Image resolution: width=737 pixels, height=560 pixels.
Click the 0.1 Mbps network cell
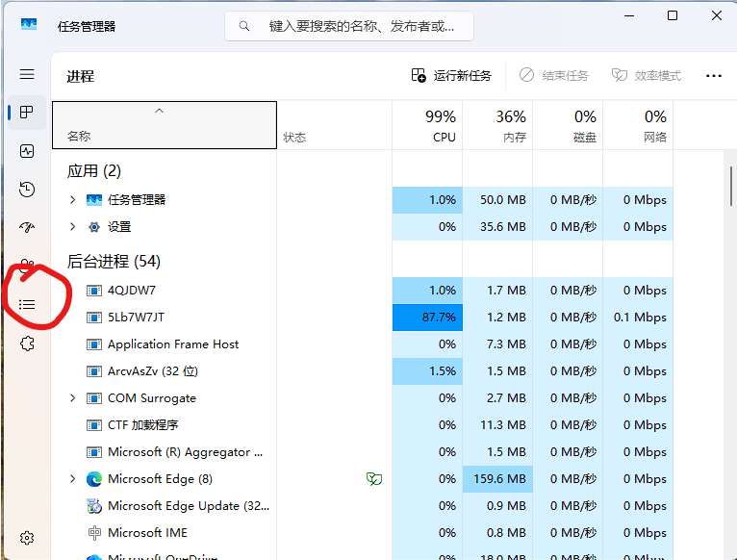pos(638,318)
